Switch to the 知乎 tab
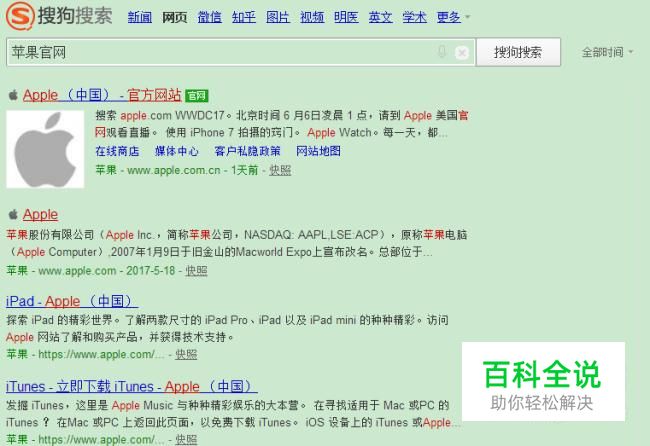Screen dimensions: 650x446 coord(244,17)
